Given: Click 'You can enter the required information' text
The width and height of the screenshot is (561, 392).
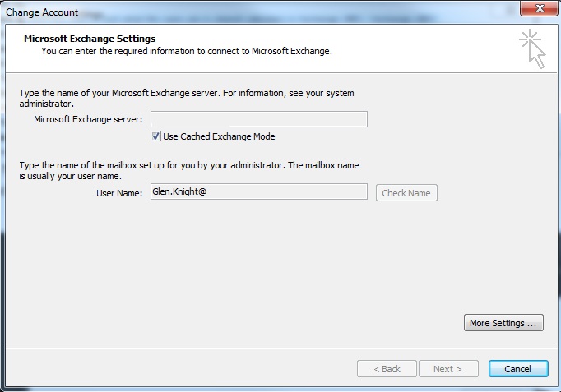Looking at the screenshot, I should (187, 51).
